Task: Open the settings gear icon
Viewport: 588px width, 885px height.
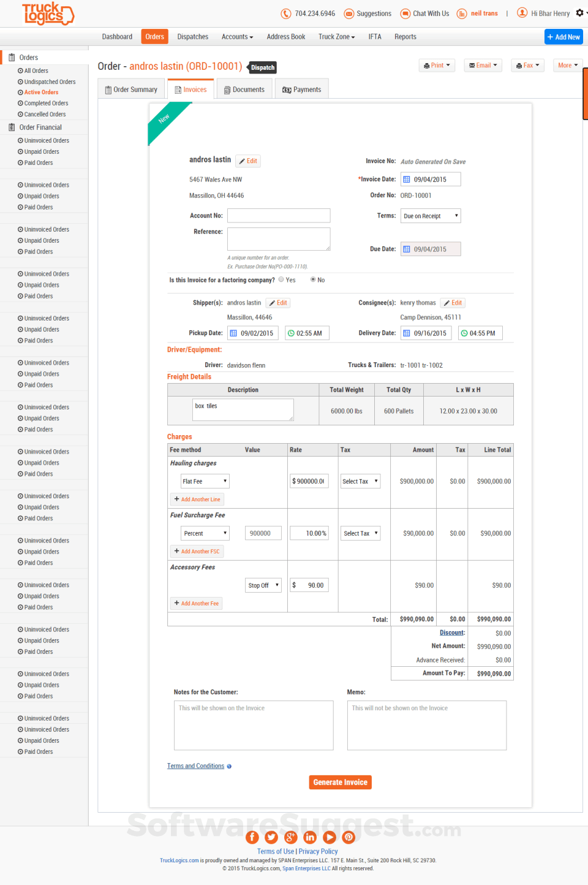Action: coord(579,13)
